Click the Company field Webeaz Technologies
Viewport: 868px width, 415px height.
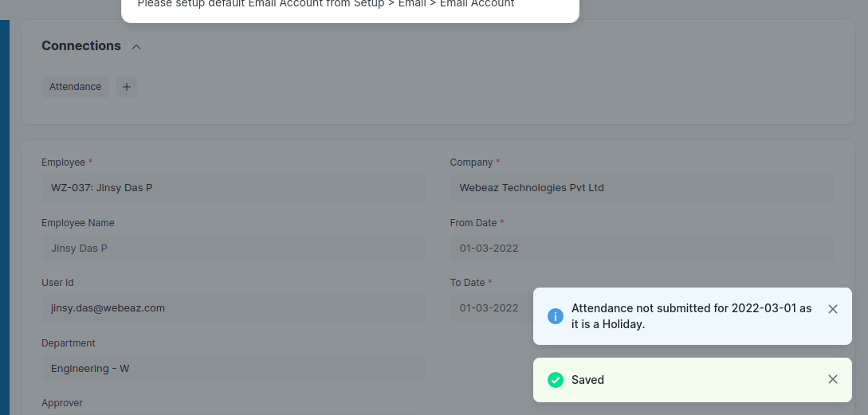(642, 188)
